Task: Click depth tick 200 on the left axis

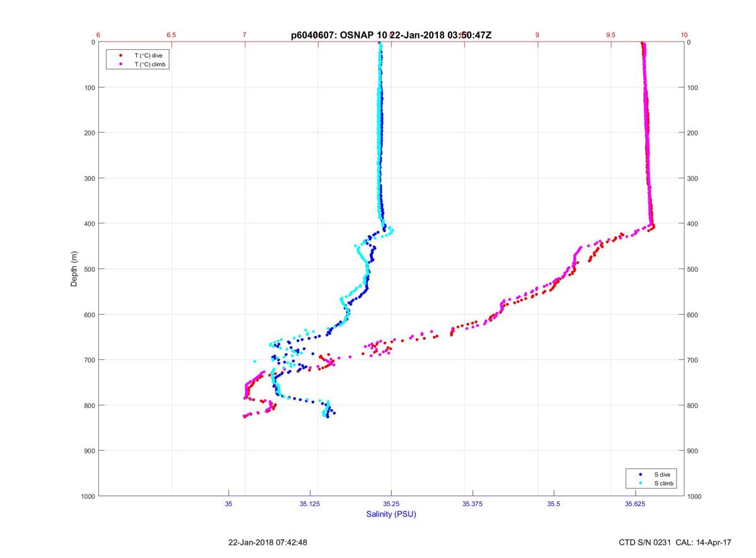Action: pyautogui.click(x=89, y=133)
